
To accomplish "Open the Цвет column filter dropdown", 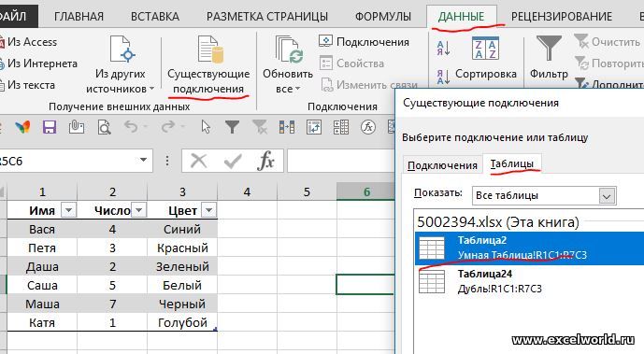I will coord(208,210).
